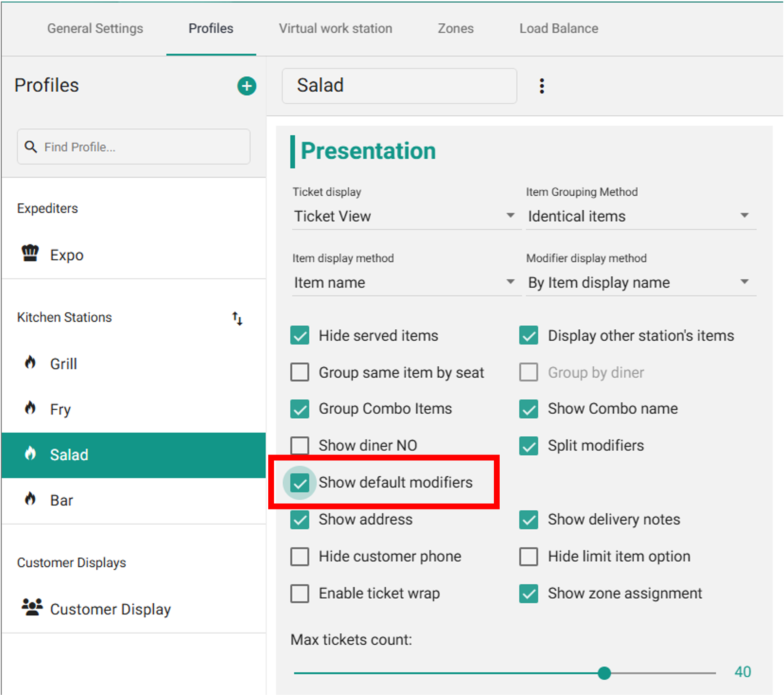Click the flame icon beside Bar

30,499
